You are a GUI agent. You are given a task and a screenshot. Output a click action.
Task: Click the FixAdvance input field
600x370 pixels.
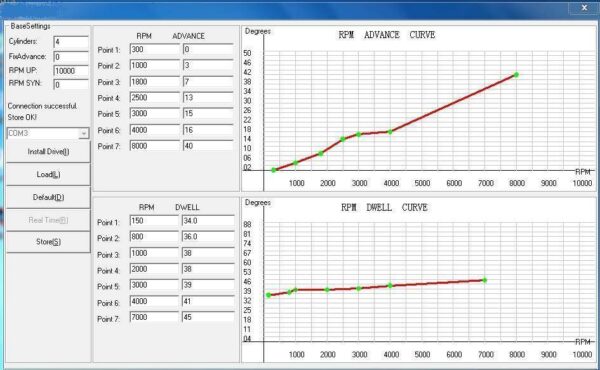point(71,57)
